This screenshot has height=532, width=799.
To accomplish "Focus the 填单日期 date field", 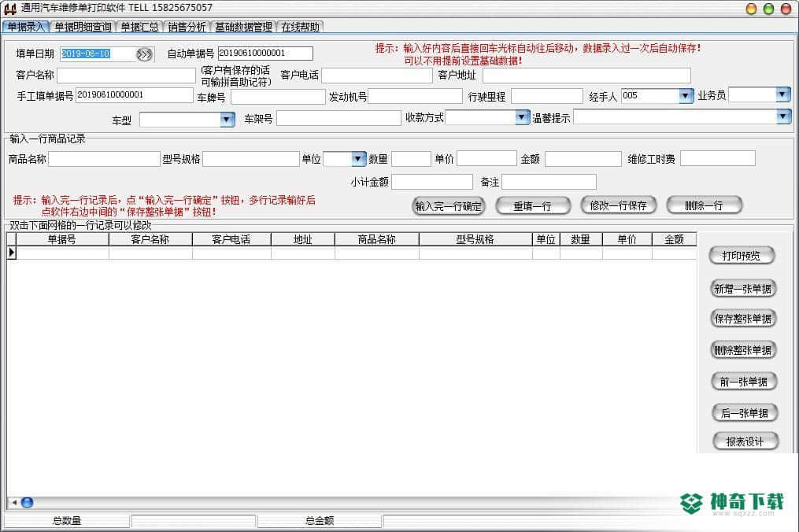I will coord(98,54).
